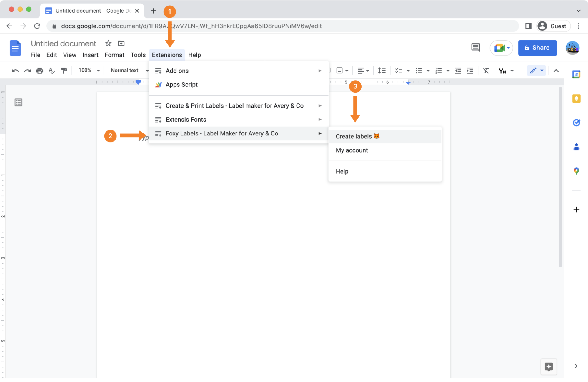Open the Google Meet dropdown

click(x=501, y=48)
